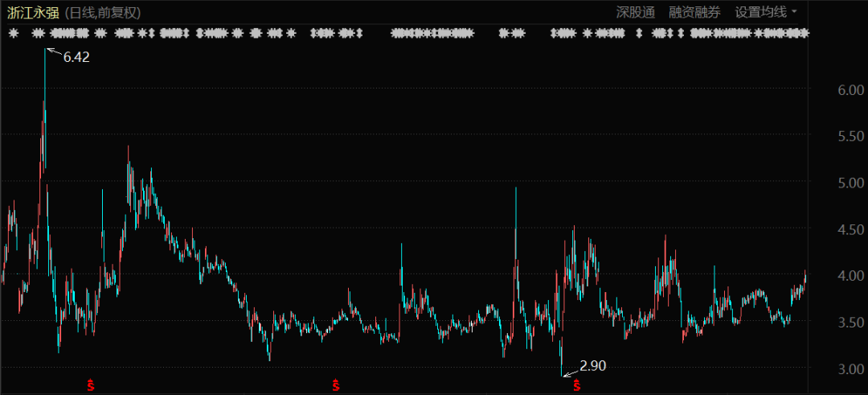Open the 融资融券 margin trading tab
868x395 pixels.
[x=694, y=12]
